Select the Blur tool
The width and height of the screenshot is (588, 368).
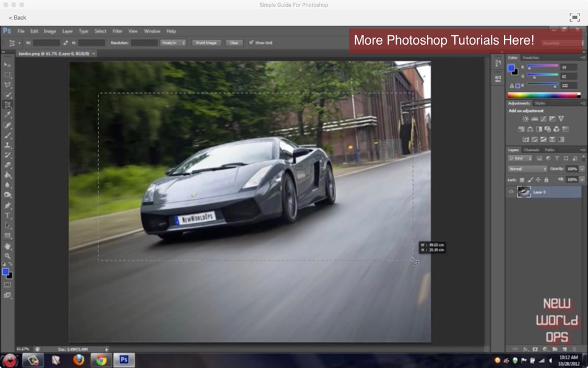click(7, 185)
